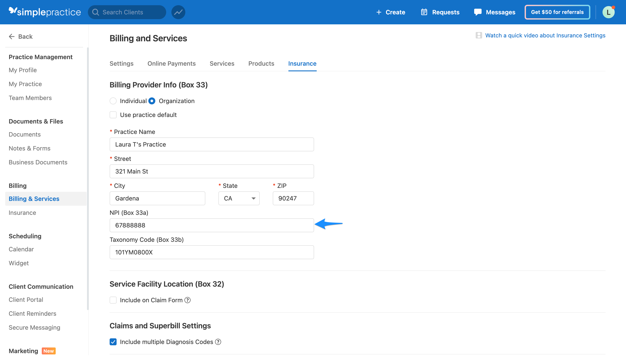Click Get $50 for referrals button
Image resolution: width=626 pixels, height=364 pixels.
pos(557,12)
